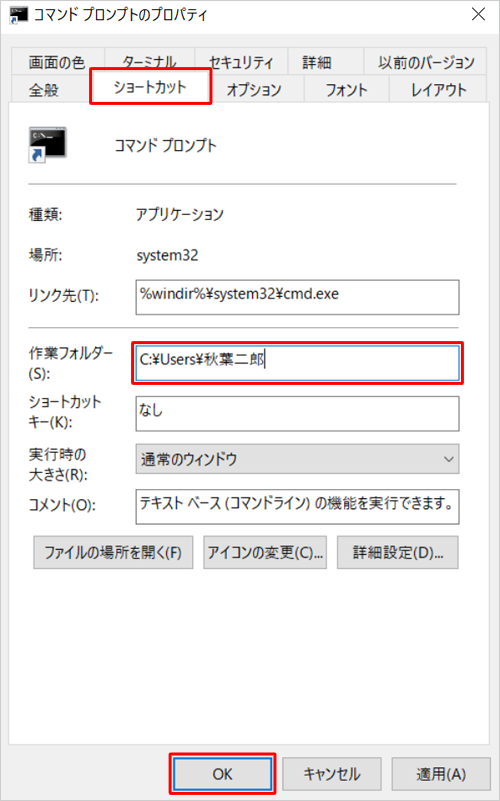Open アイコンの変更 dialog
The width and height of the screenshot is (500, 801).
tap(265, 552)
